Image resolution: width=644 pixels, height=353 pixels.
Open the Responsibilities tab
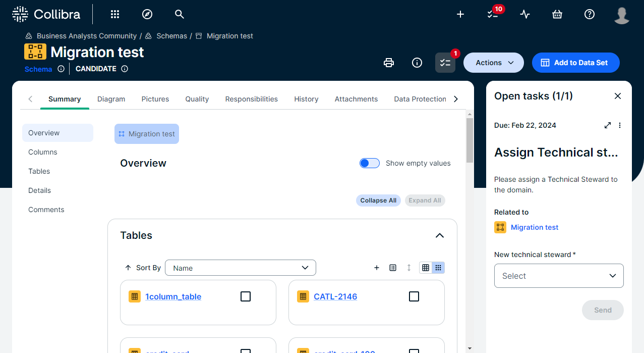pos(251,99)
